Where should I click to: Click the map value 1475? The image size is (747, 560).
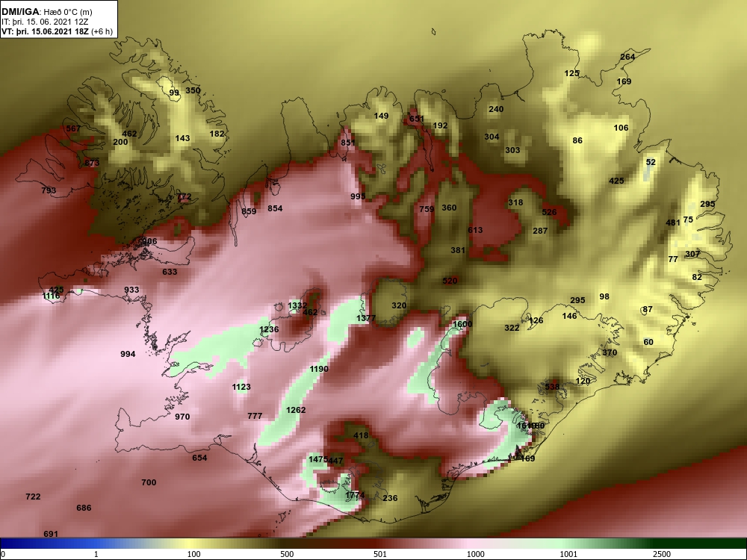pyautogui.click(x=317, y=459)
